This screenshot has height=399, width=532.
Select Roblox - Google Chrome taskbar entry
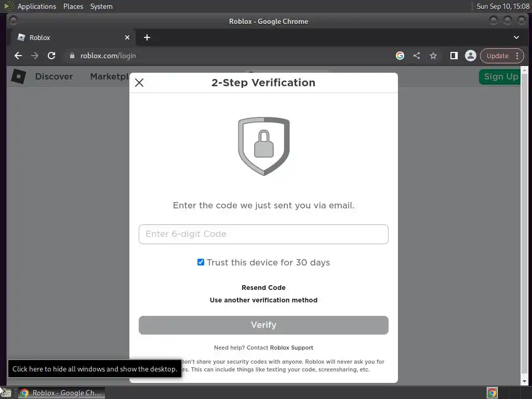[x=61, y=393]
